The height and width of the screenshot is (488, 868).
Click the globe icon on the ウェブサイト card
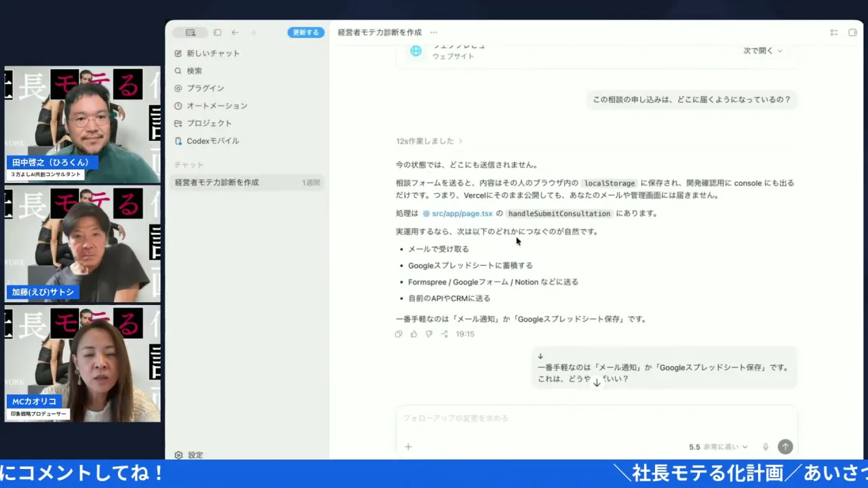[416, 51]
